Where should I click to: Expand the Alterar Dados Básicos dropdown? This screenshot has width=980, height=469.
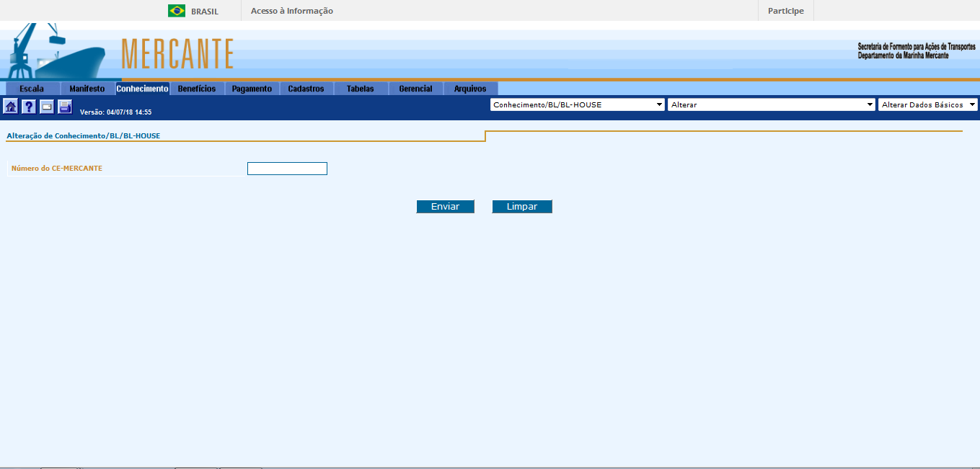(x=928, y=104)
